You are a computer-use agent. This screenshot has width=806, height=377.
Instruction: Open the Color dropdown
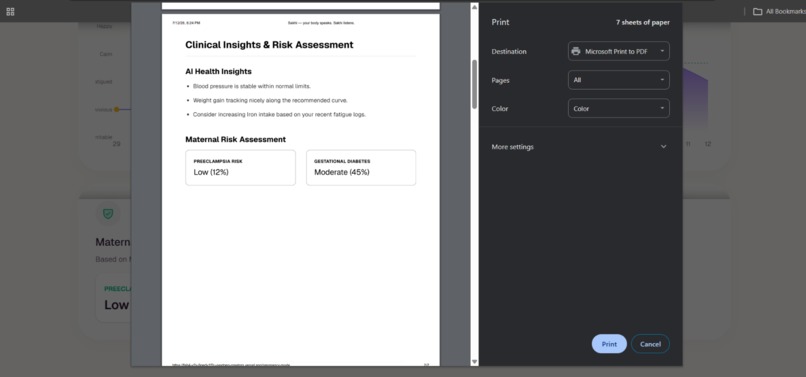618,109
